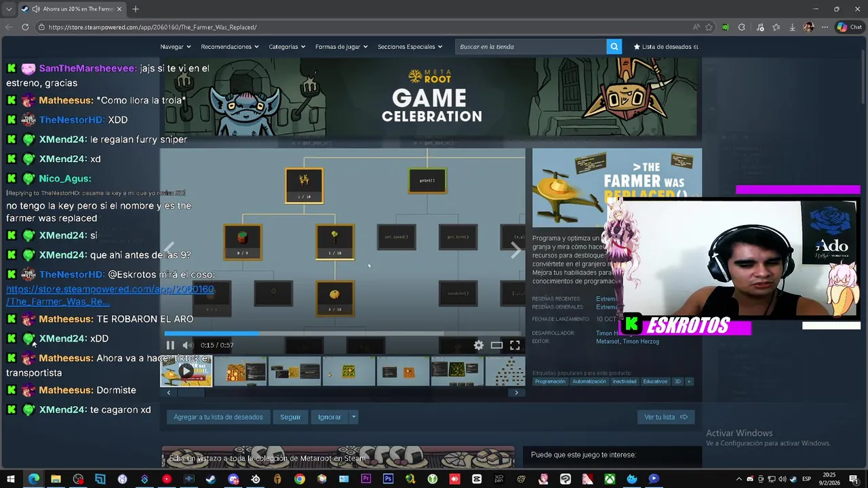Open Downloads icon in Edge toolbar
868x488 pixels.
tap(792, 27)
